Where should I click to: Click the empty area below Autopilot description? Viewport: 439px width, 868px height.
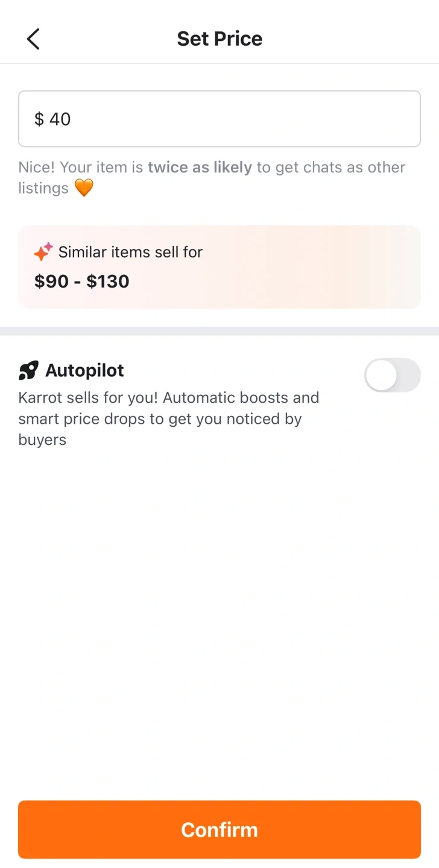pyautogui.click(x=219, y=603)
